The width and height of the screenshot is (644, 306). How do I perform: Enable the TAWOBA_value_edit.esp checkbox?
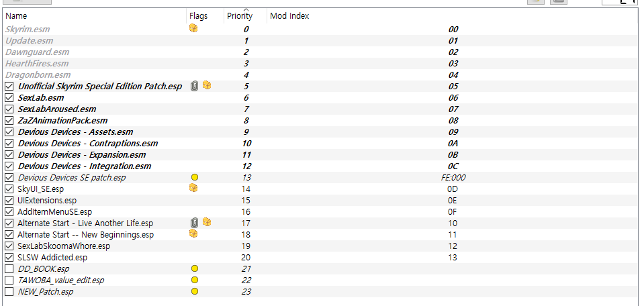9,280
